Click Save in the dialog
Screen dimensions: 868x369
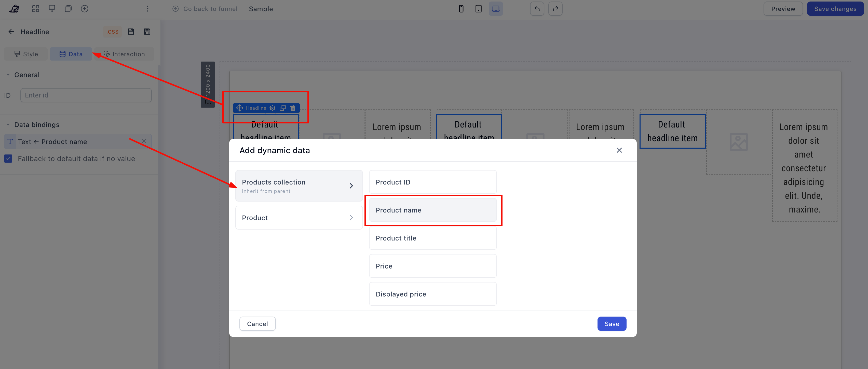click(612, 323)
